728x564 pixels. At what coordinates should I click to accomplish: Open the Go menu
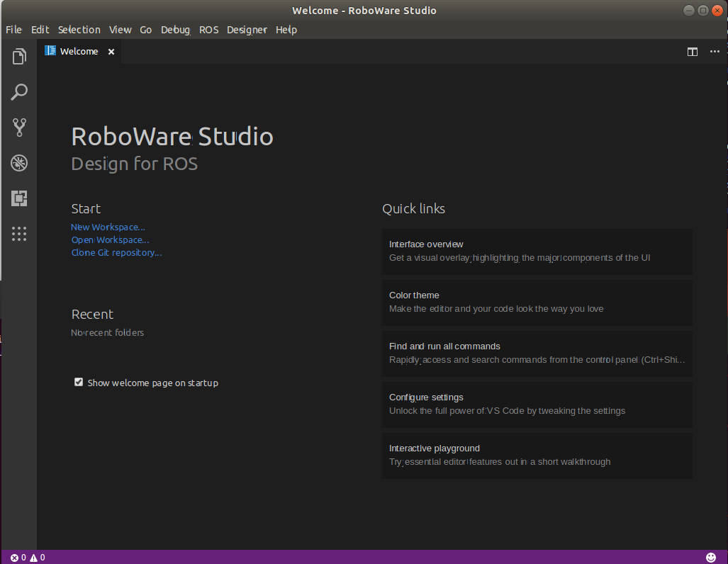(x=146, y=30)
